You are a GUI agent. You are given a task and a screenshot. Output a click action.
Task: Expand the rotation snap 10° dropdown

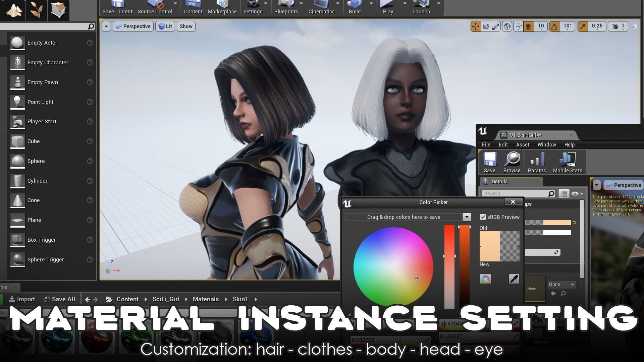tap(567, 26)
